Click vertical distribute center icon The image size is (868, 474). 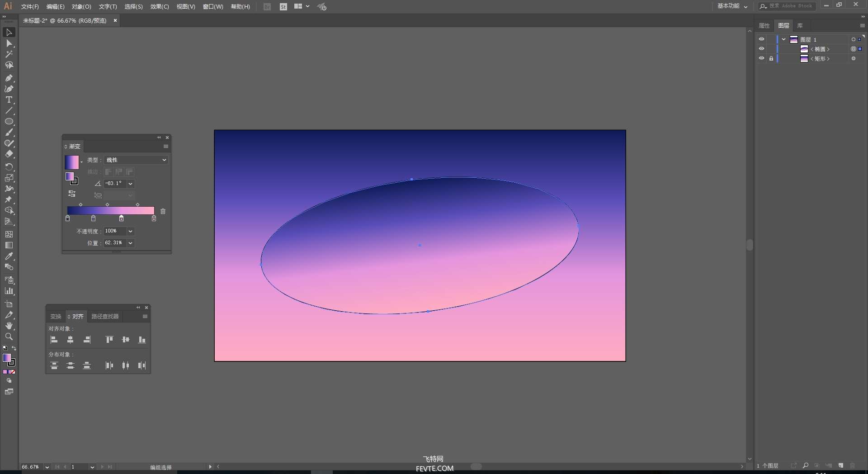(x=71, y=365)
